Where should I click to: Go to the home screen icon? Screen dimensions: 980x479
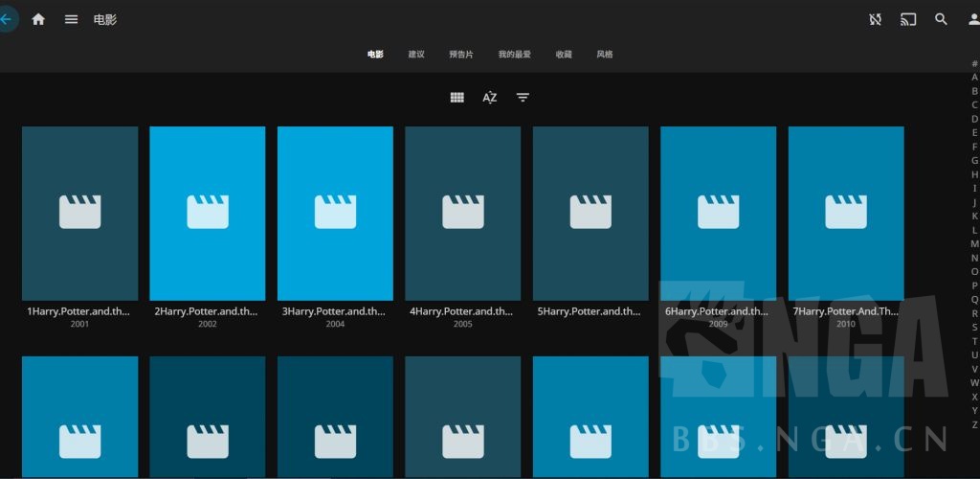pos(38,19)
